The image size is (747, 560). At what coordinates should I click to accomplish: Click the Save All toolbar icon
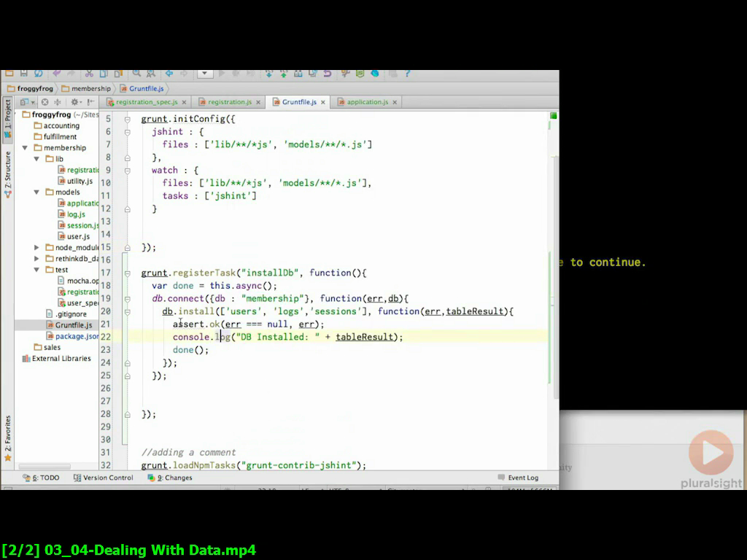24,74
